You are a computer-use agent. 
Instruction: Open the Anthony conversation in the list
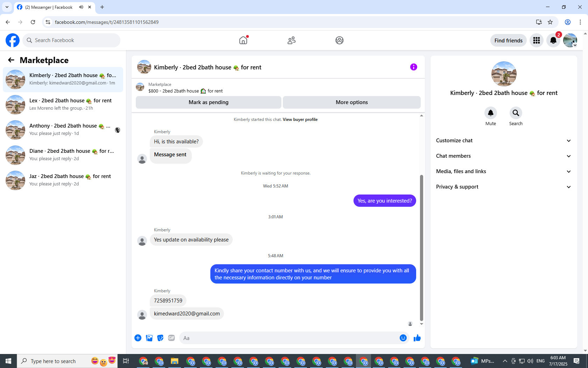[63, 130]
